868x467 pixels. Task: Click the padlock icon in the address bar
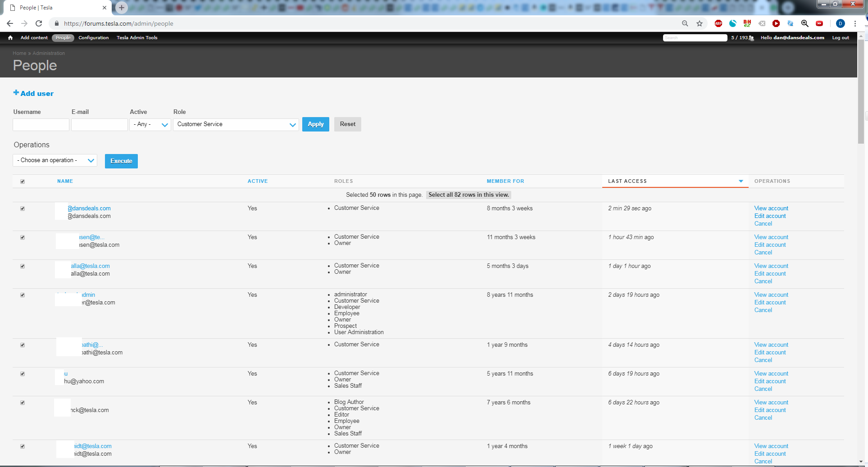pos(57,23)
